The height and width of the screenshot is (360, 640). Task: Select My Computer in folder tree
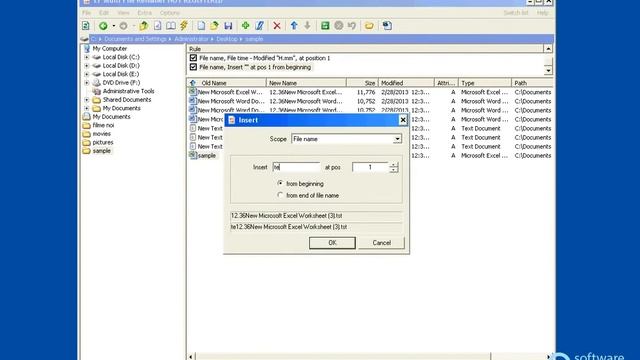pyautogui.click(x=109, y=48)
